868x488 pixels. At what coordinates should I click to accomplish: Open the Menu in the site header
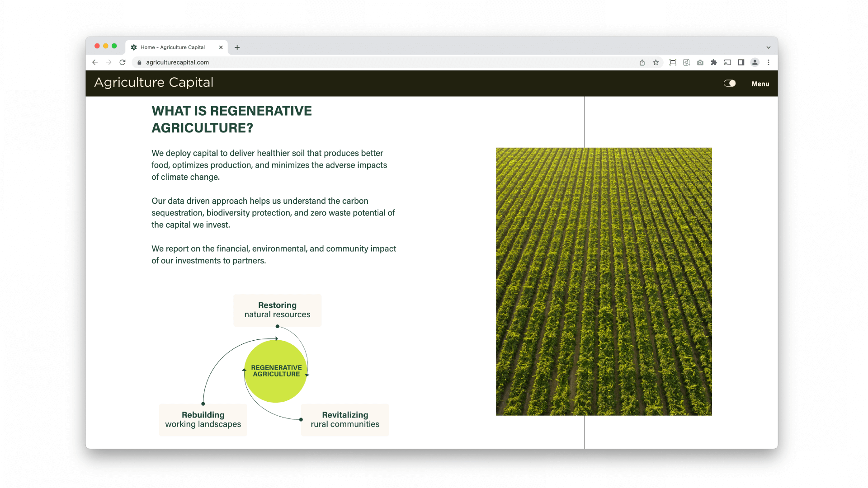coord(760,84)
